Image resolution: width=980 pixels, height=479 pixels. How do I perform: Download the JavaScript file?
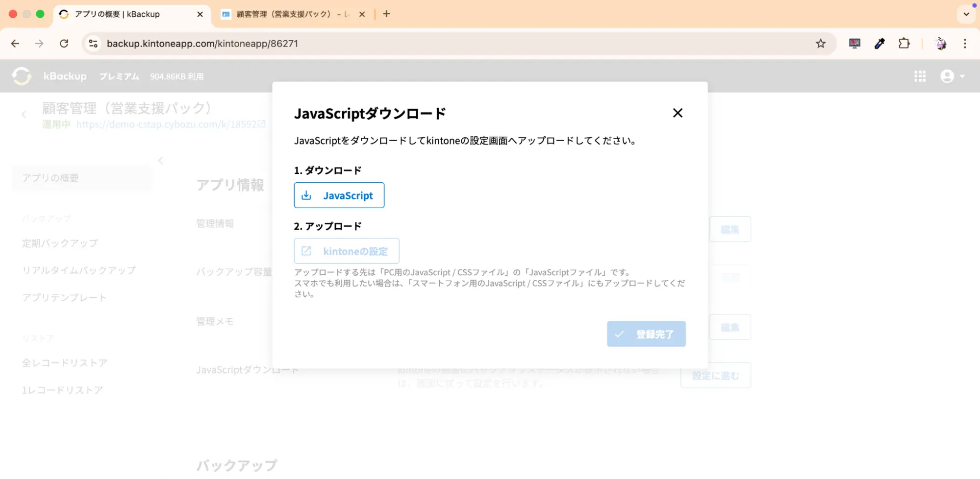[x=339, y=195]
